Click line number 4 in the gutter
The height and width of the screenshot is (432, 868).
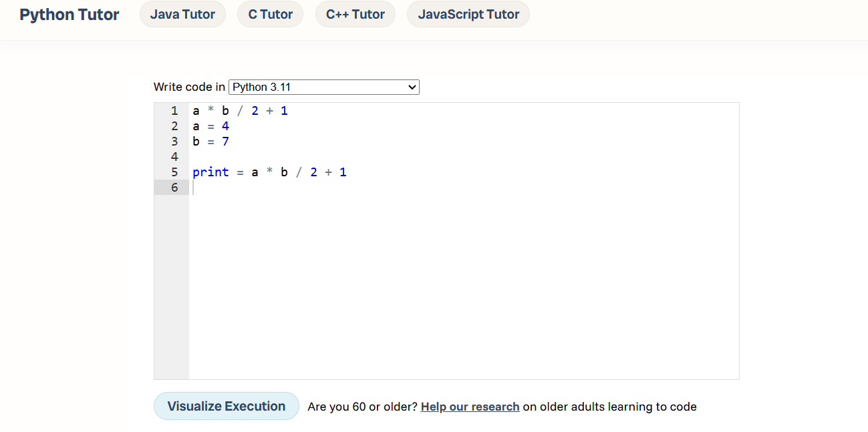pos(174,157)
